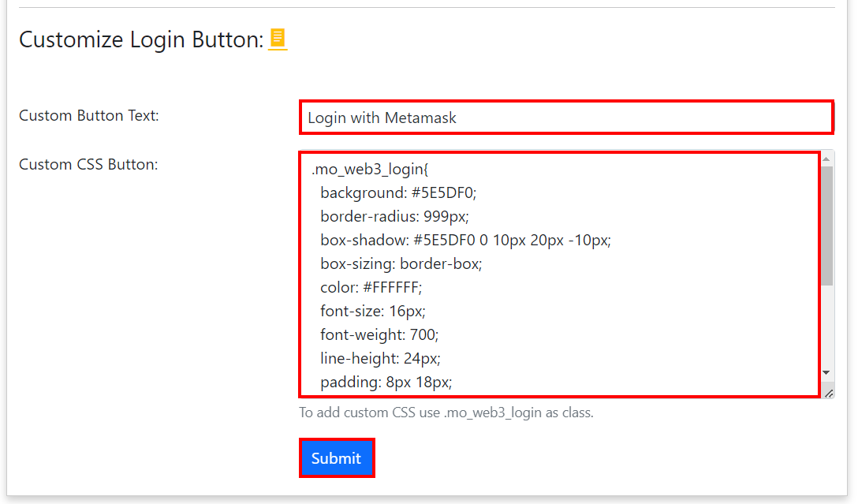Image resolution: width=858 pixels, height=504 pixels.
Task: Submit the login button customization
Action: [337, 458]
